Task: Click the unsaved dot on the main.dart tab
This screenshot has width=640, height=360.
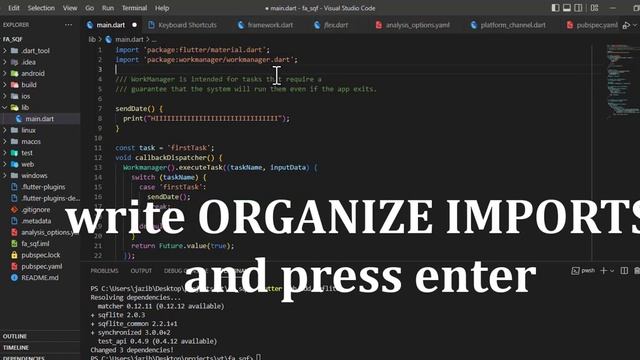Action: [134, 25]
